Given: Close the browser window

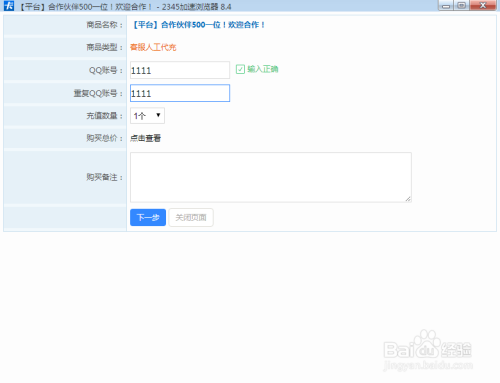Looking at the screenshot, I should 483,6.
